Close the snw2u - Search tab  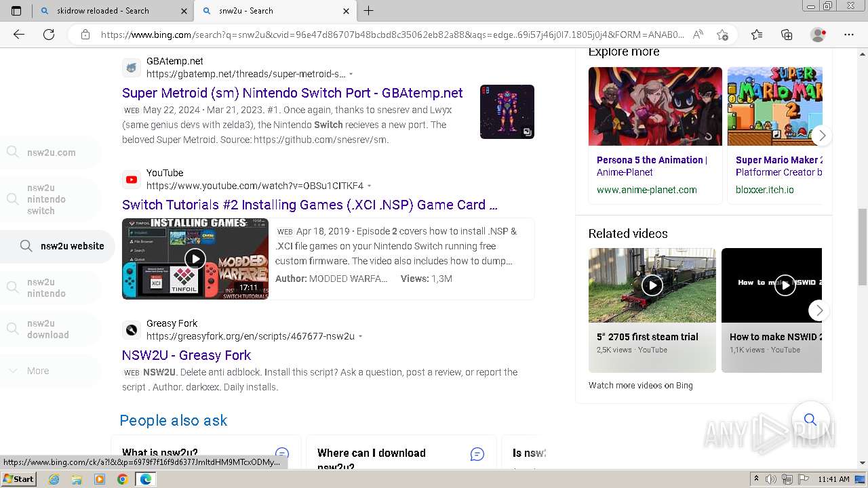pyautogui.click(x=346, y=11)
